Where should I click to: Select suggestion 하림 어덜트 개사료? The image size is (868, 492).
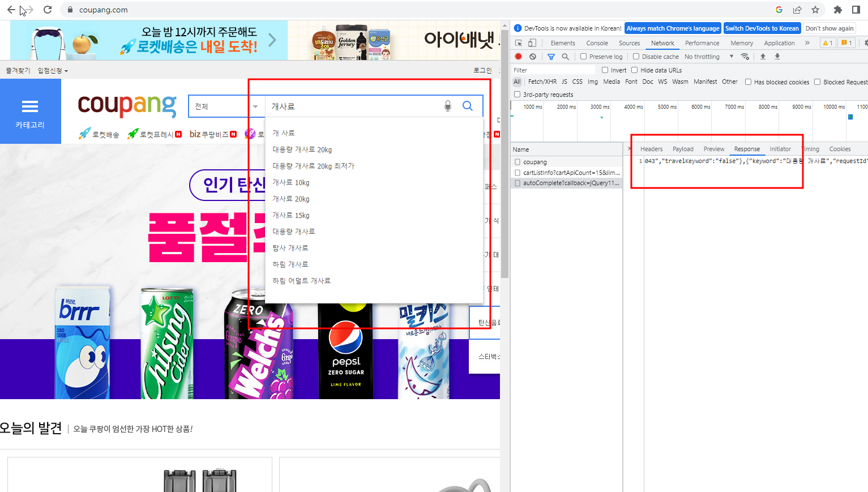pos(301,281)
